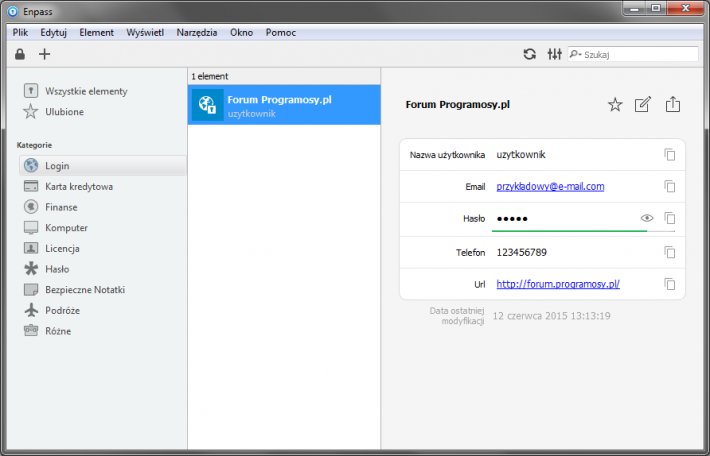710x456 pixels.
Task: Copy the username uzytkownik value
Action: (670, 155)
